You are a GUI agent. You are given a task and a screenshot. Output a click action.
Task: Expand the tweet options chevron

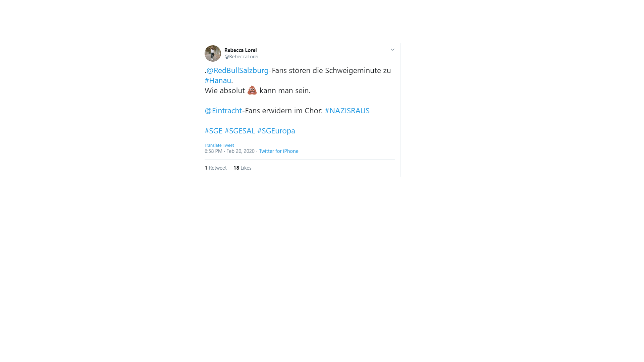392,50
